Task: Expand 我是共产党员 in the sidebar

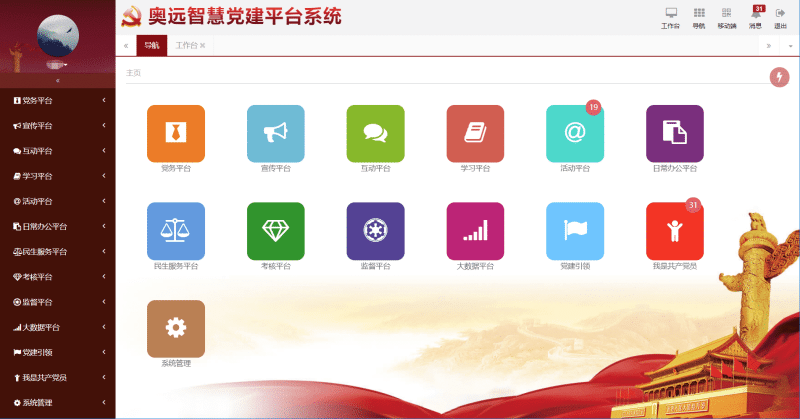Action: coord(58,377)
